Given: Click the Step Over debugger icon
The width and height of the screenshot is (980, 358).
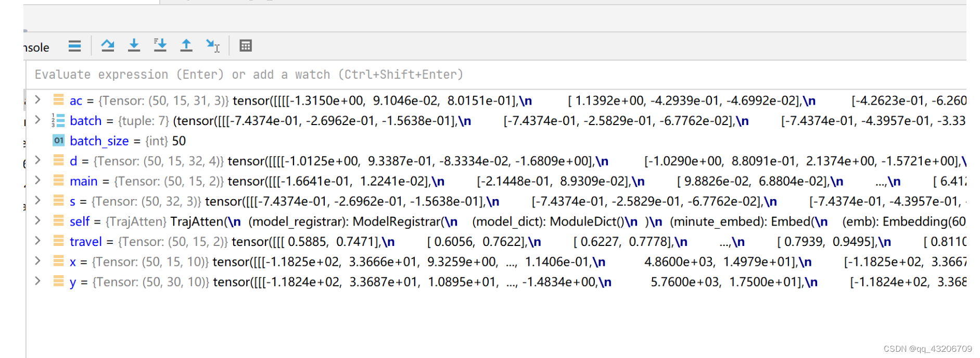Looking at the screenshot, I should click(x=108, y=46).
